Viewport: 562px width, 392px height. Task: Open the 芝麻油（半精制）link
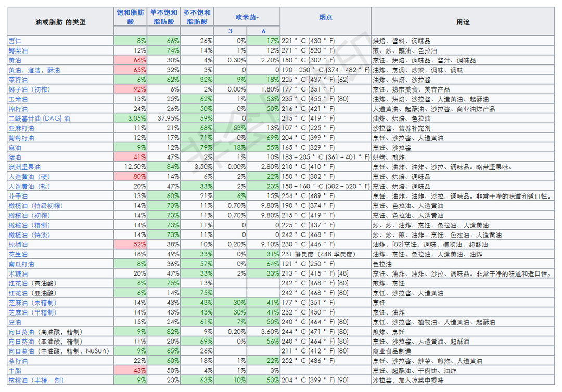coord(33,312)
